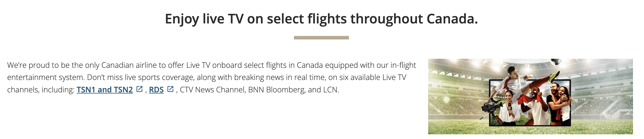This screenshot has height=139, width=644.
Task: Click the soccer player's green cleat
Action: coord(554,76)
